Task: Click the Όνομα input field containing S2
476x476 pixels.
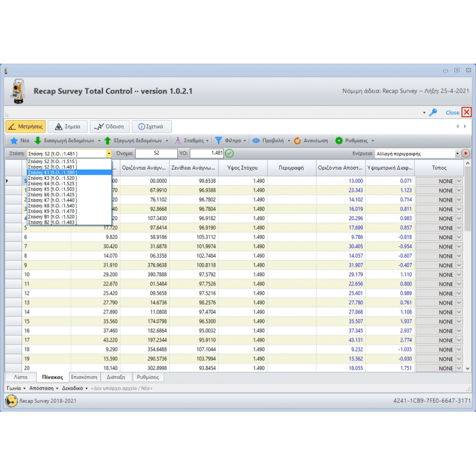Action: click(156, 154)
